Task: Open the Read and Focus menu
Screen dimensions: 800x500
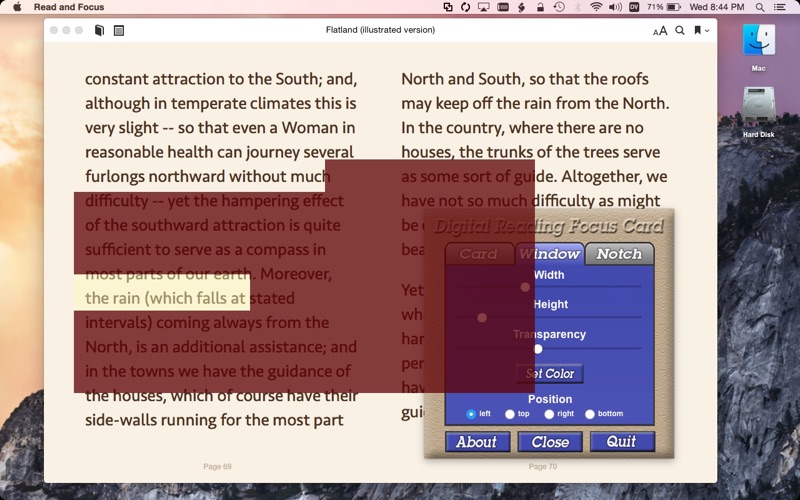Action: [69, 7]
